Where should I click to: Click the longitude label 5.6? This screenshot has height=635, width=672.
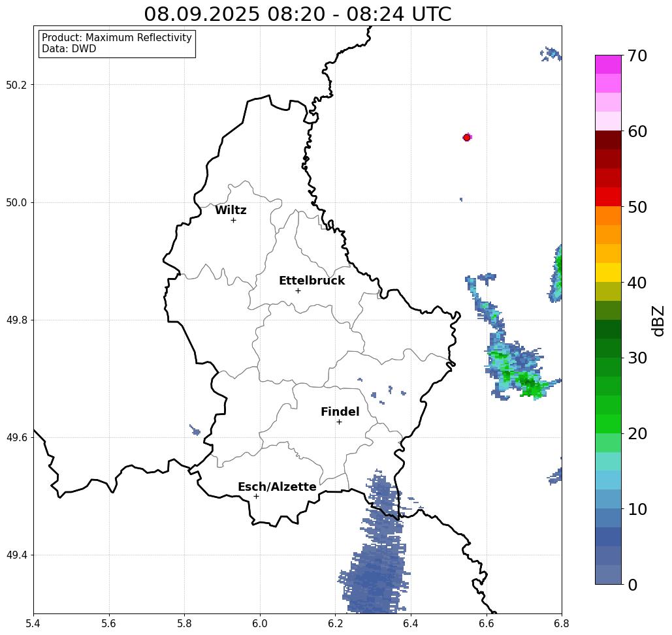(x=109, y=624)
